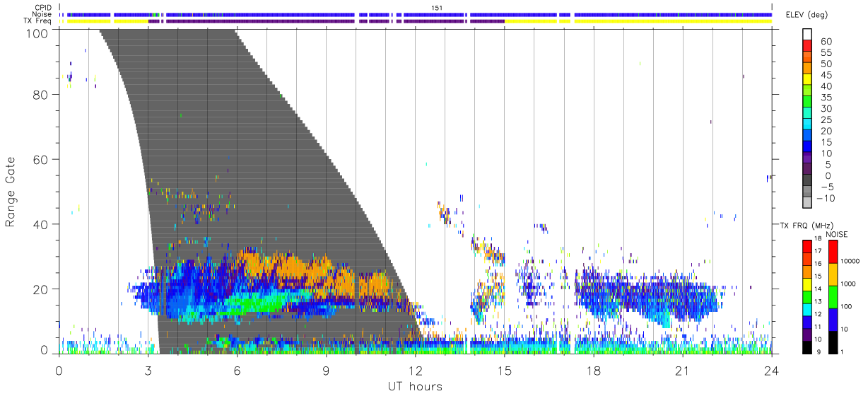
Task: Click the red top segment of the TX FRQ bar
Action: coord(806,247)
